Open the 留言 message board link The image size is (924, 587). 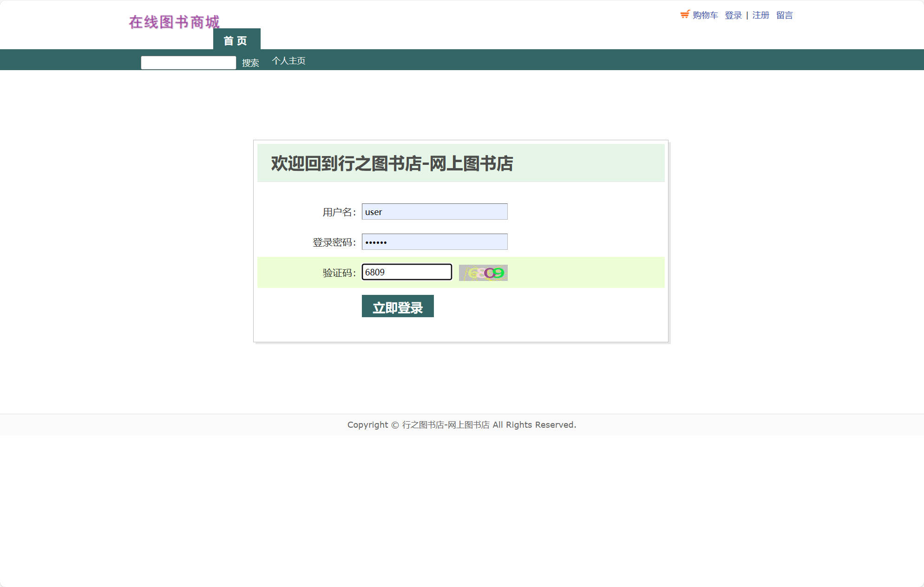(x=785, y=15)
